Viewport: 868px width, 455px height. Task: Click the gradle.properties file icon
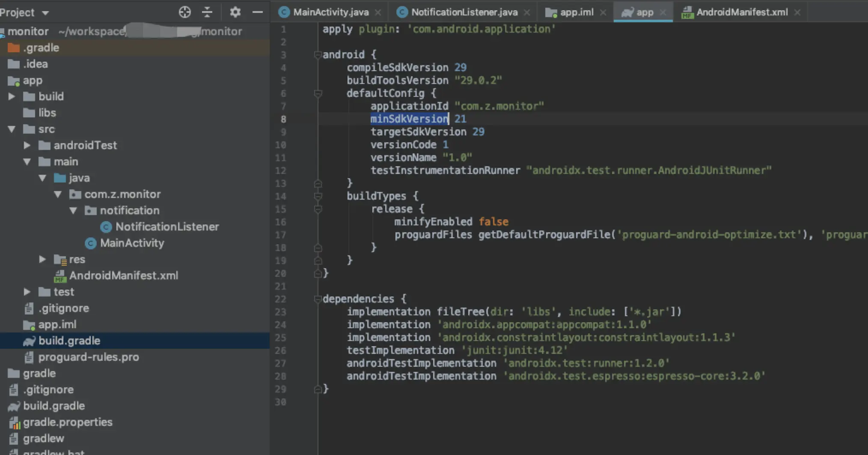15,422
